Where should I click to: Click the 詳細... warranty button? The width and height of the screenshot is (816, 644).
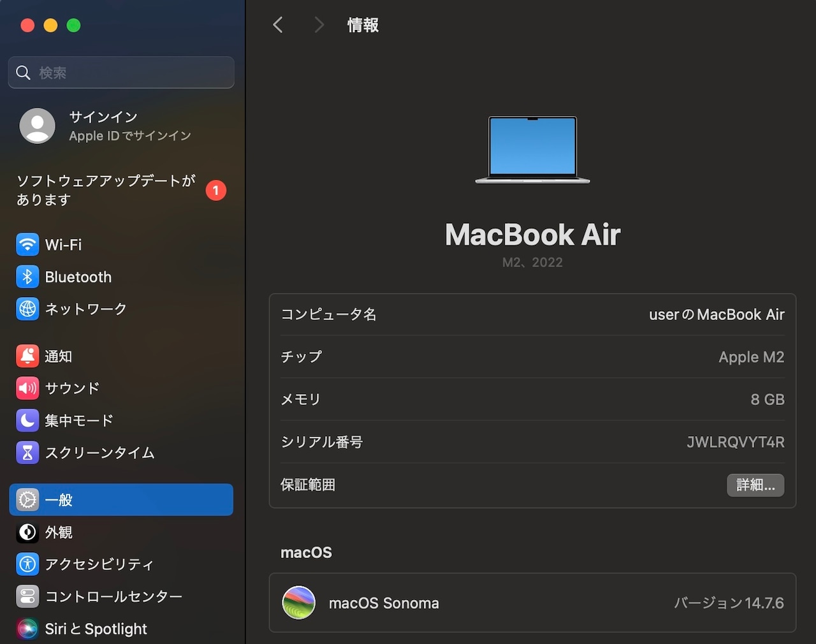coord(755,485)
